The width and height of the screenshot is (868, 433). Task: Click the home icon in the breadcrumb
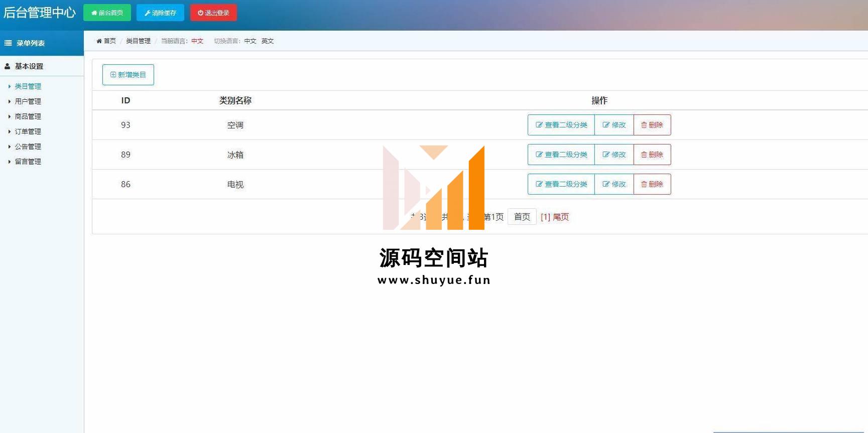[x=99, y=41]
